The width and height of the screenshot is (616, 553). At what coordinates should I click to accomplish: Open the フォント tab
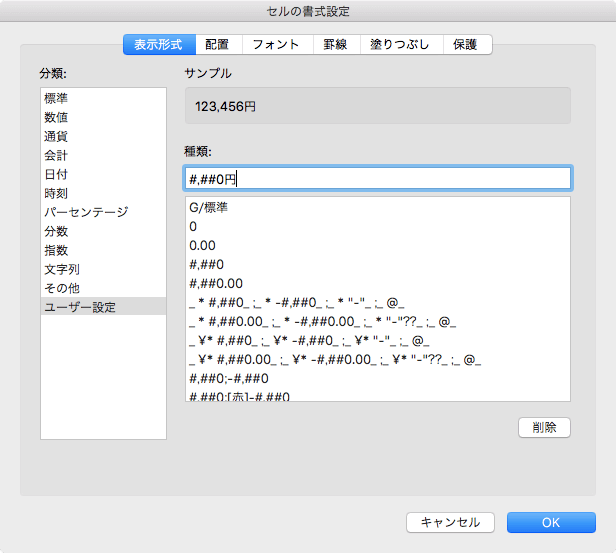(278, 44)
